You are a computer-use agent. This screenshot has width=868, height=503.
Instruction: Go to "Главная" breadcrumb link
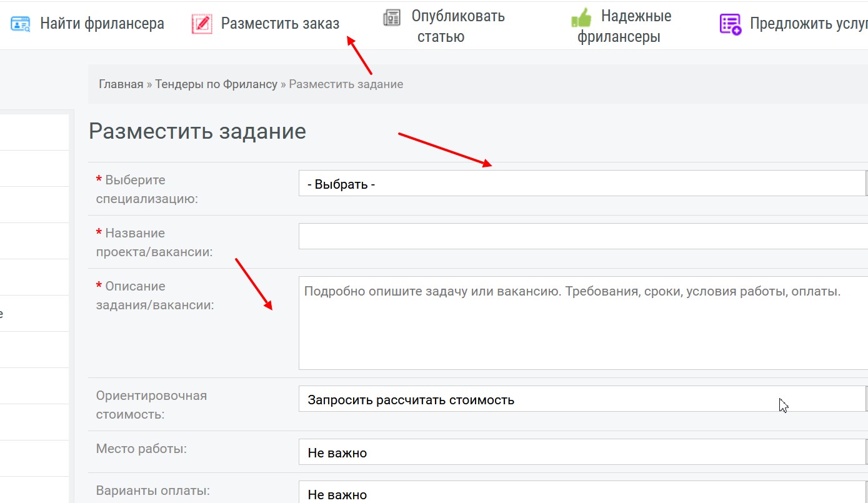121,84
